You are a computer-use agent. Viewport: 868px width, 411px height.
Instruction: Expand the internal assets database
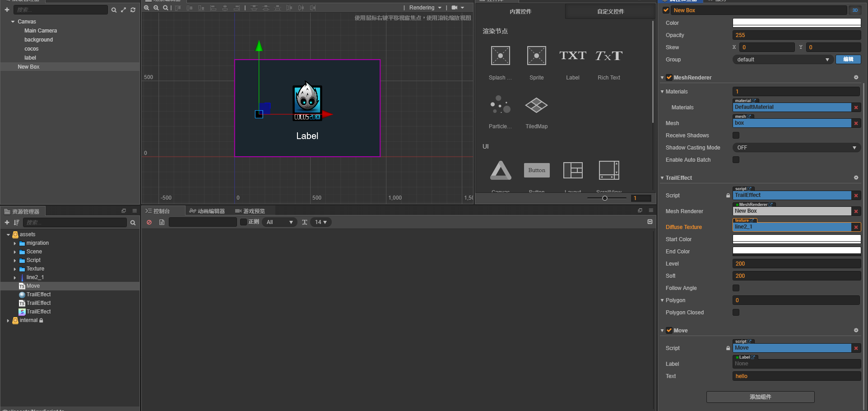[8, 320]
